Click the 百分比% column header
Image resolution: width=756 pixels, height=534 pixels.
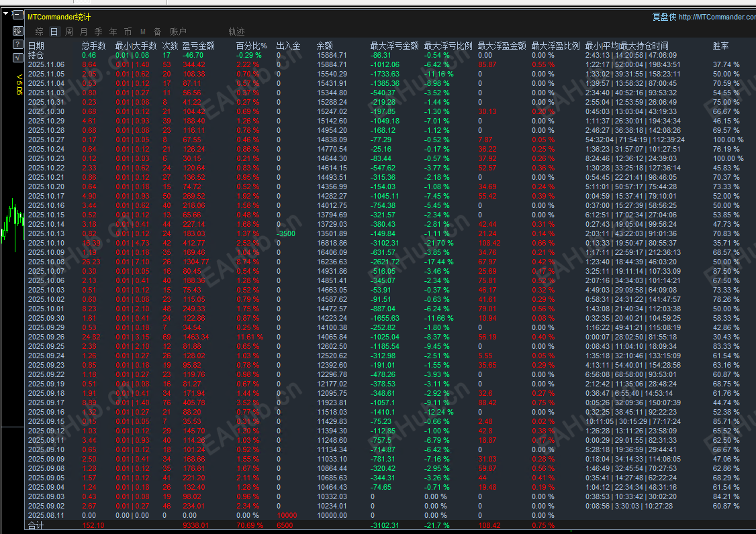pos(251,46)
